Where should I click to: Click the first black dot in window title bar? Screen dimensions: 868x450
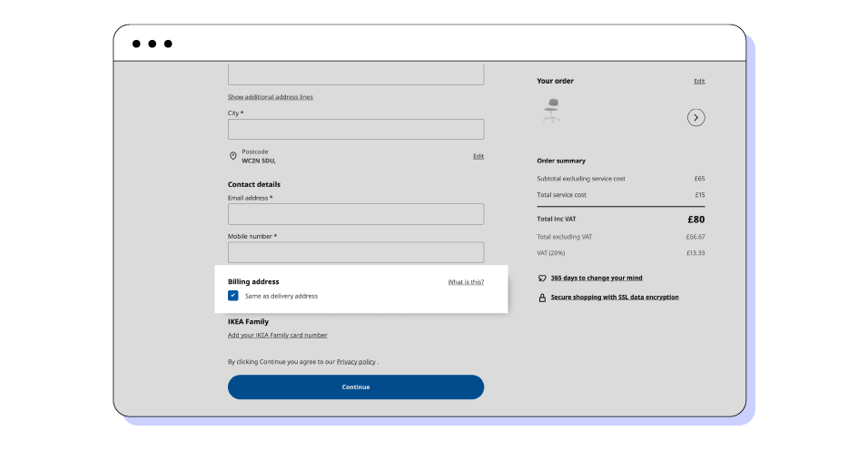136,44
